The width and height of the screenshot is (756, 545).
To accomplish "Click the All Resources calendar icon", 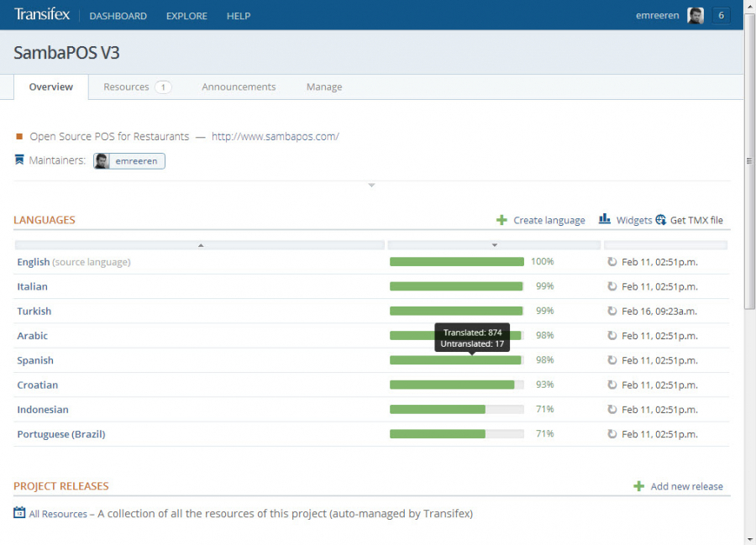I will [x=19, y=513].
